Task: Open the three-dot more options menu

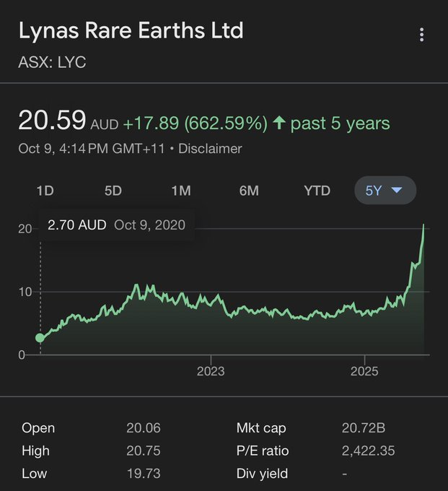Action: 422,35
